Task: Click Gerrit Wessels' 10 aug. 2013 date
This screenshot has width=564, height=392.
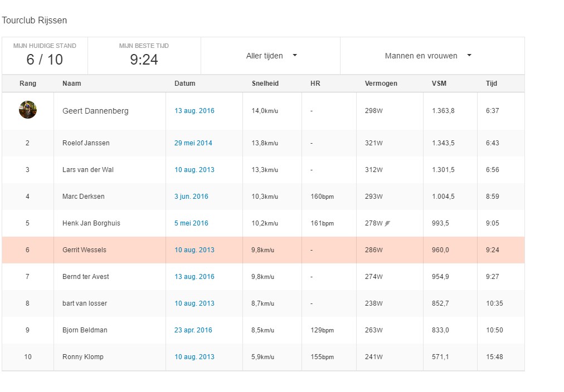Action: (x=194, y=250)
